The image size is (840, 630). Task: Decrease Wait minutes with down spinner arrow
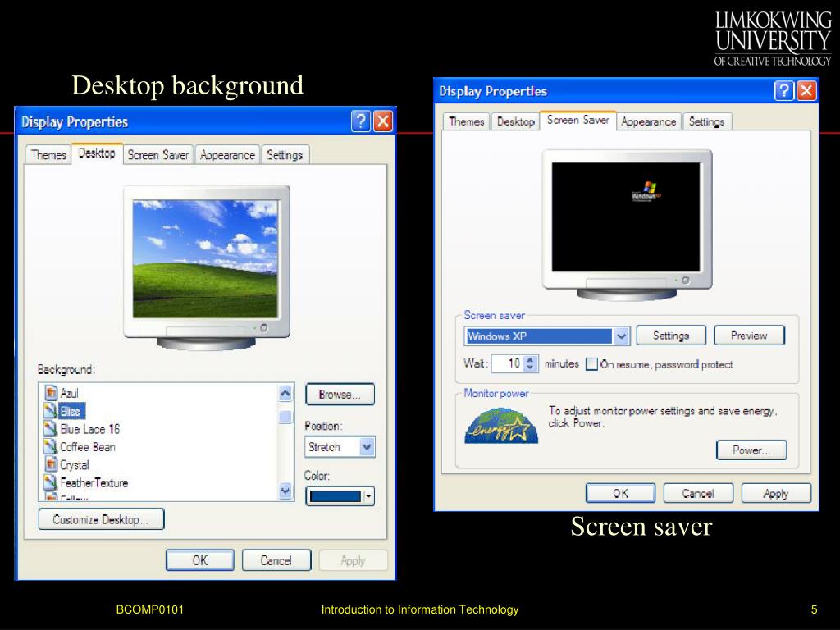[530, 367]
